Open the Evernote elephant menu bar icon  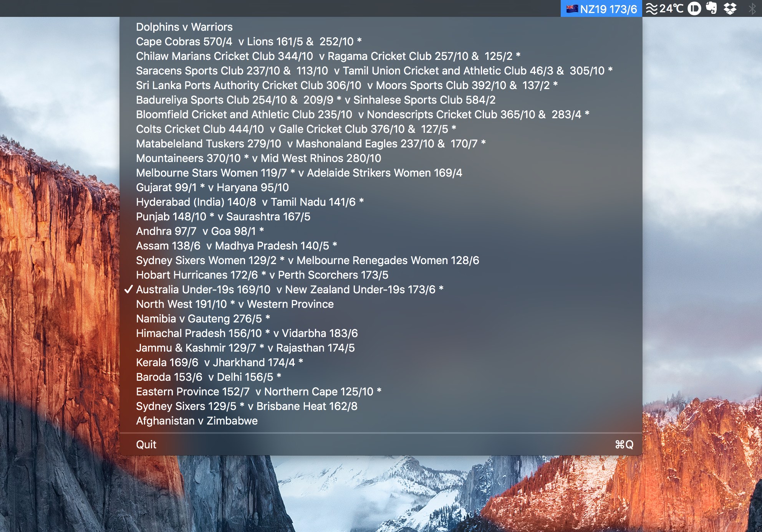click(711, 8)
